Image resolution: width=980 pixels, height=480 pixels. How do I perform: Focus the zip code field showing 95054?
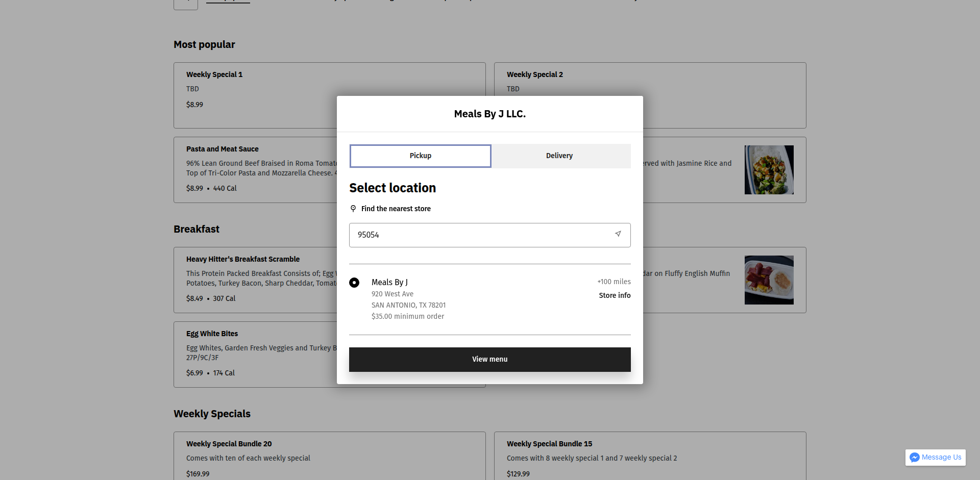coord(480,235)
